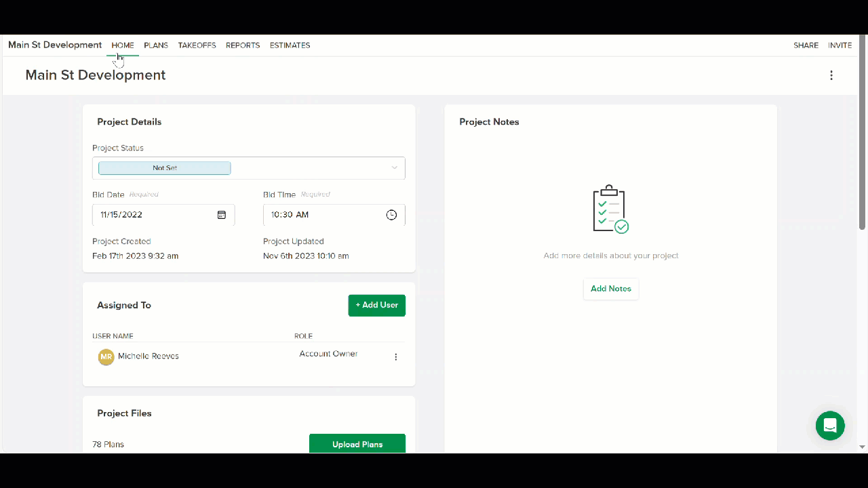The width and height of the screenshot is (868, 488).
Task: Click the Feb 17th 2023 created date
Action: (136, 256)
